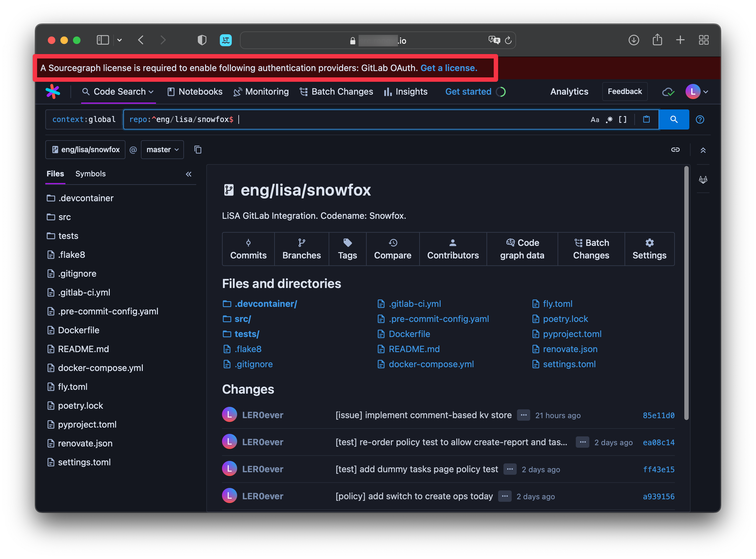Reload page with Safari refresh icon
Image resolution: width=756 pixels, height=559 pixels.
point(508,41)
